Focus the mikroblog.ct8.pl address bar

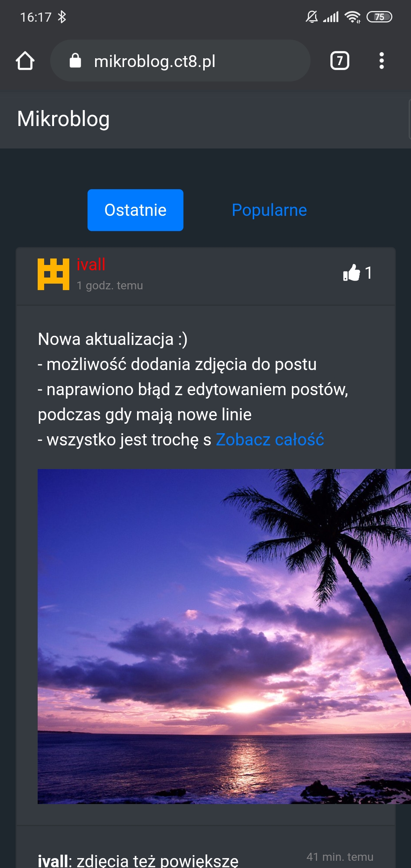180,61
